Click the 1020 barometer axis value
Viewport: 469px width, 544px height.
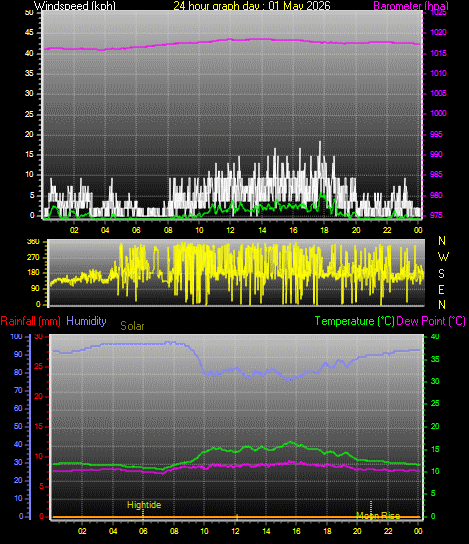[439, 33]
